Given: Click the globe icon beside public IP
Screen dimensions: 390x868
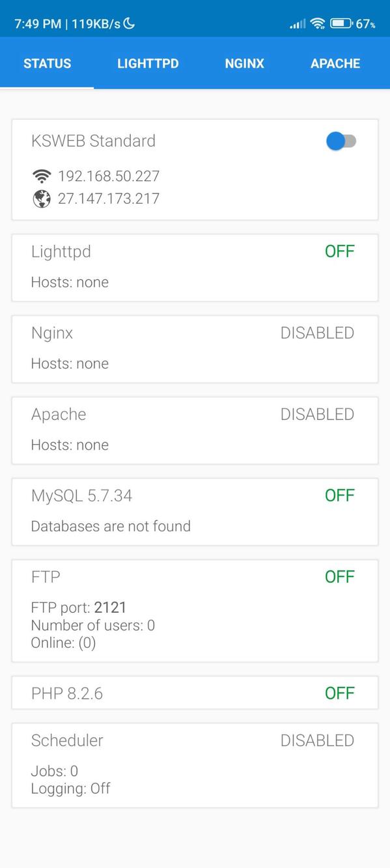Looking at the screenshot, I should 42,199.
